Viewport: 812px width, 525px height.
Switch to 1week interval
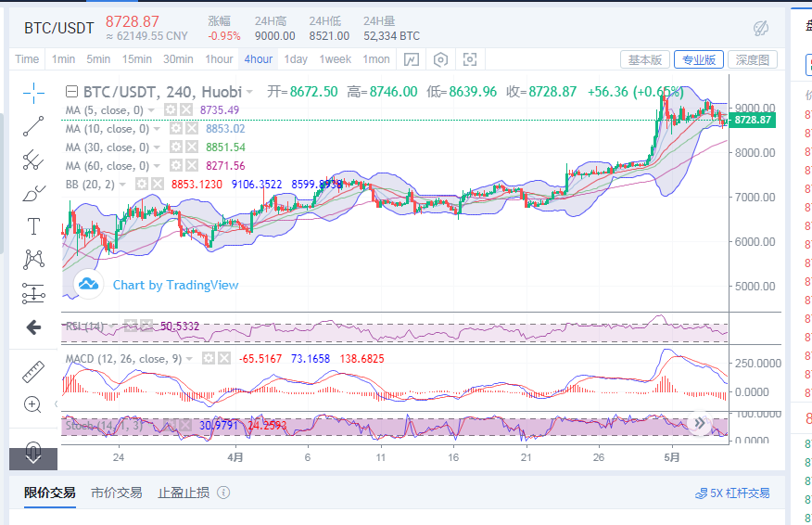[335, 59]
